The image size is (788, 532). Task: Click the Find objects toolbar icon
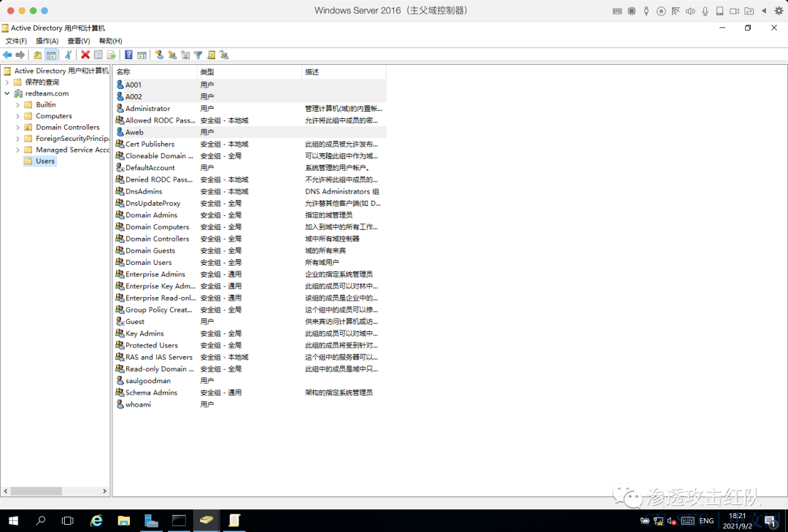tap(212, 55)
